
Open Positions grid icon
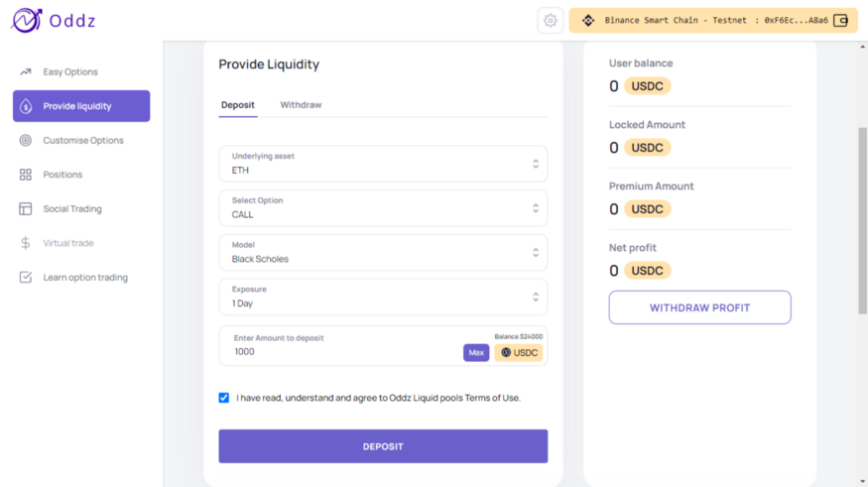[x=26, y=175]
